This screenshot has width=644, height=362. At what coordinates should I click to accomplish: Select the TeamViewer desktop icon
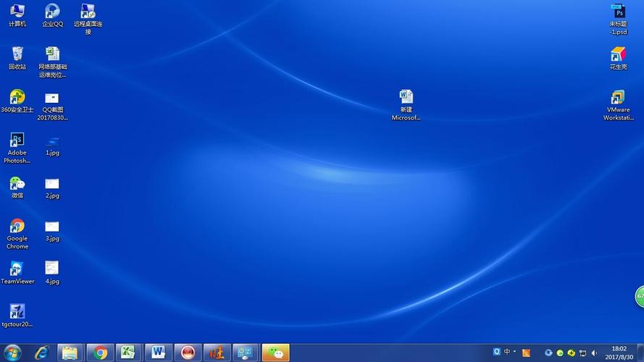(17, 269)
